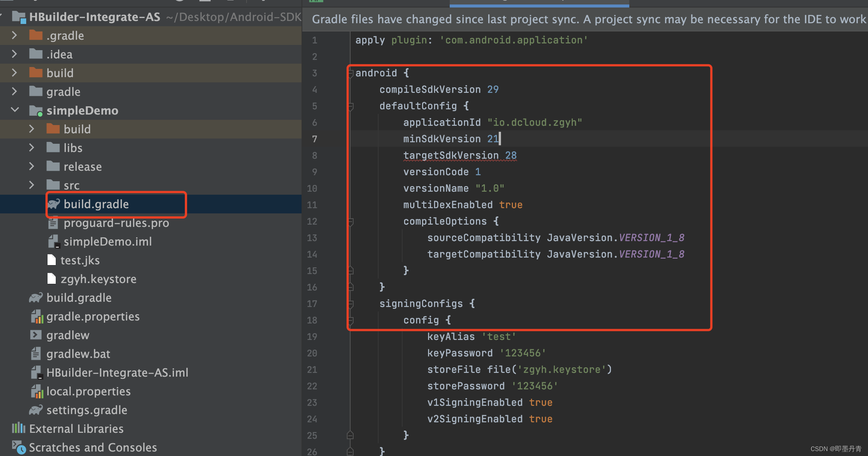
Task: Expand the libs folder
Action: pyautogui.click(x=32, y=148)
